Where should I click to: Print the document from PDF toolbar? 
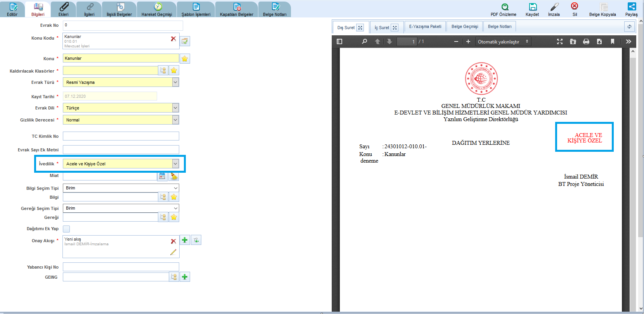tap(586, 42)
